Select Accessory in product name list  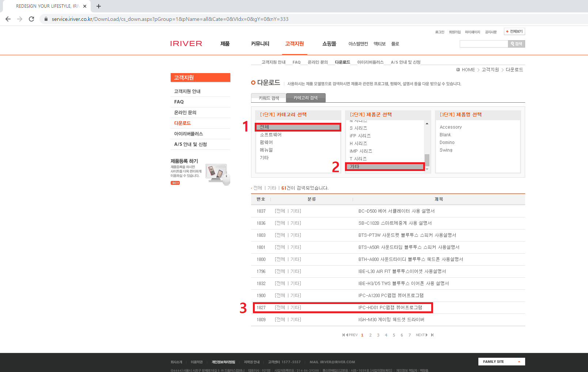coord(451,127)
